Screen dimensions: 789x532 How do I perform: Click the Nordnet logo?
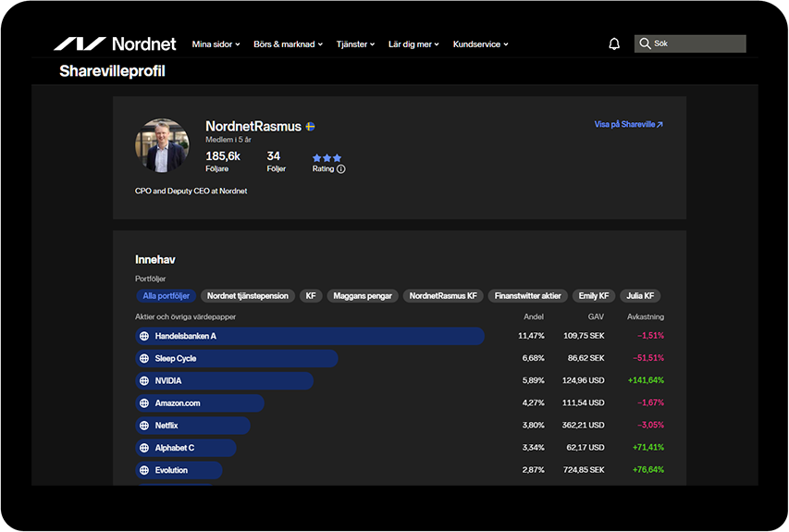[115, 43]
